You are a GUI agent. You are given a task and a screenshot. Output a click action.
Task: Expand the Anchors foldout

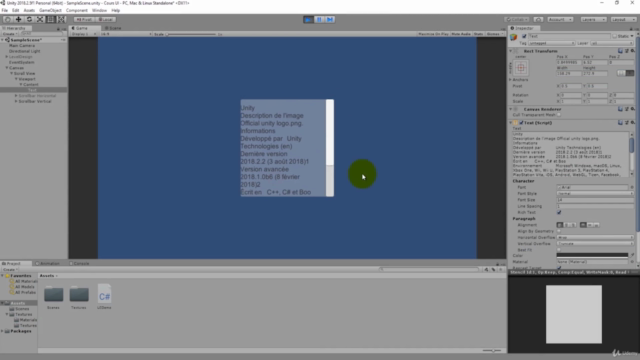coord(511,80)
